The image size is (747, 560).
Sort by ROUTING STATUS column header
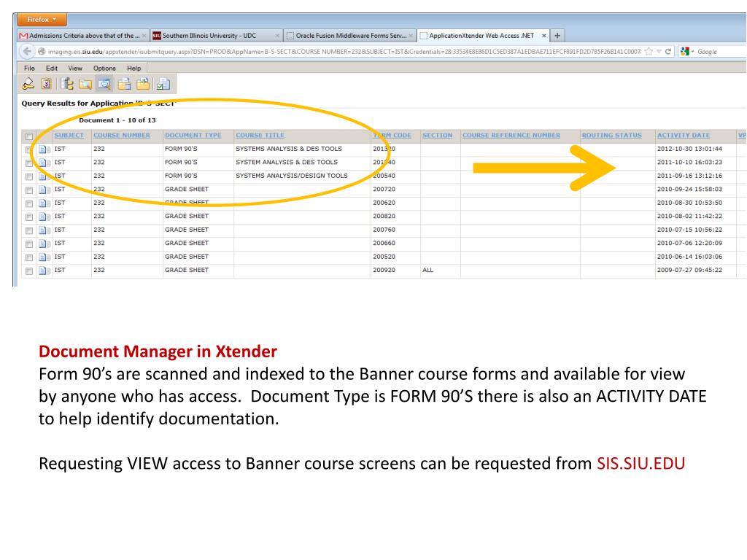(612, 135)
